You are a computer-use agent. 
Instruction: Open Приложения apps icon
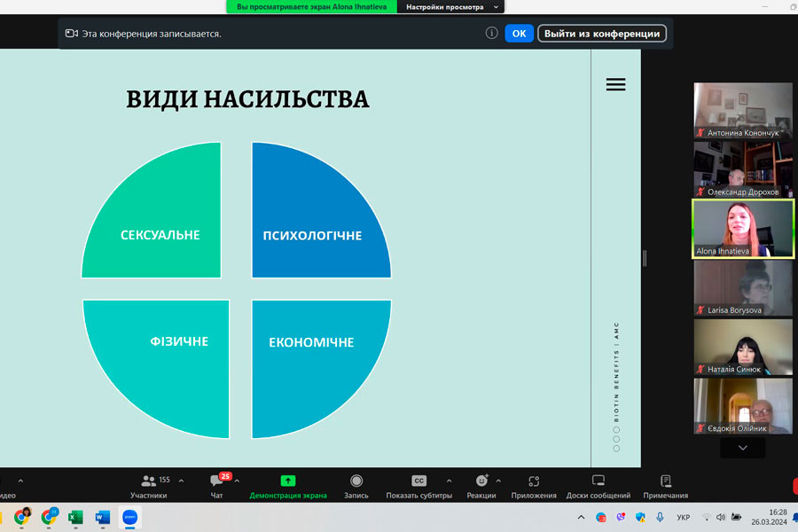coord(534,481)
